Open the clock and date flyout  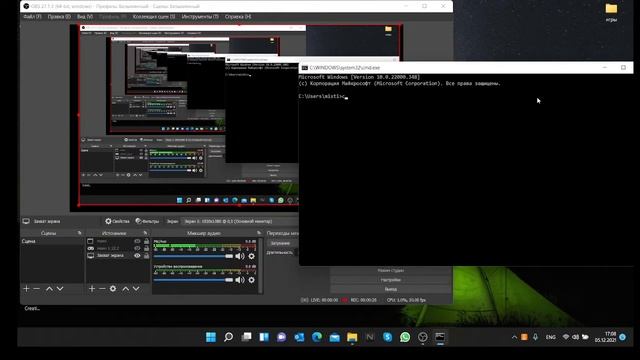605,337
